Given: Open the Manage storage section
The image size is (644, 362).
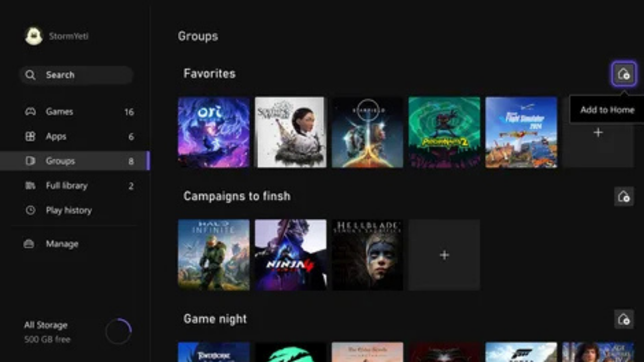Looking at the screenshot, I should [62, 244].
